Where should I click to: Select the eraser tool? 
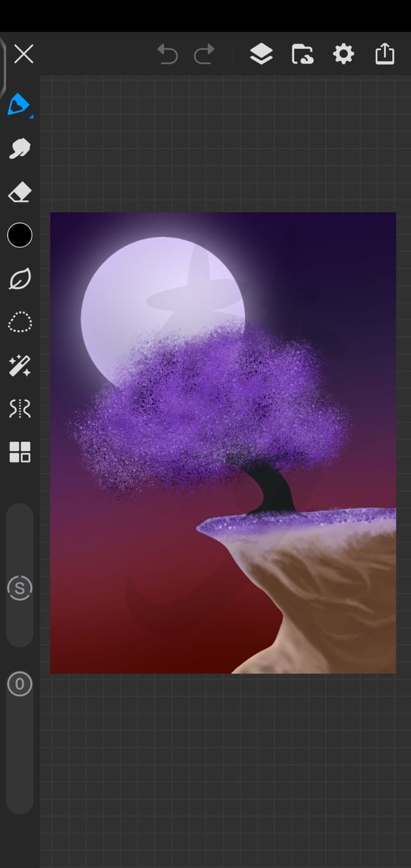(x=19, y=192)
